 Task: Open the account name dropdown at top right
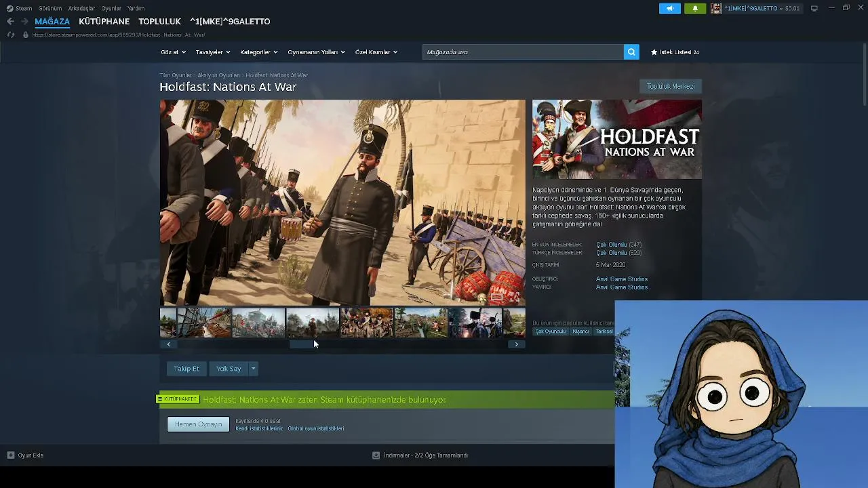click(762, 8)
